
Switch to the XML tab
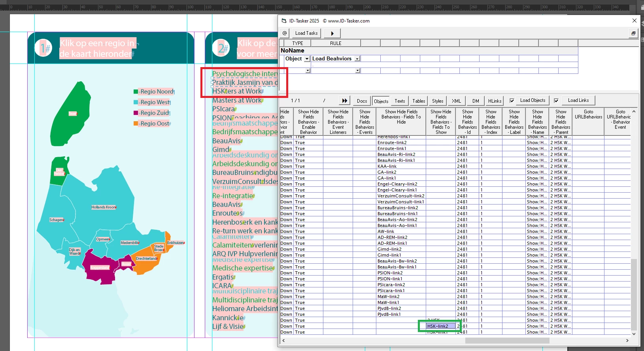[x=457, y=101]
